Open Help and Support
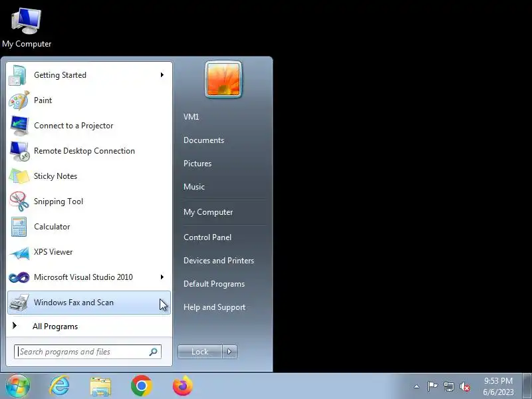This screenshot has height=399, width=532. point(214,307)
